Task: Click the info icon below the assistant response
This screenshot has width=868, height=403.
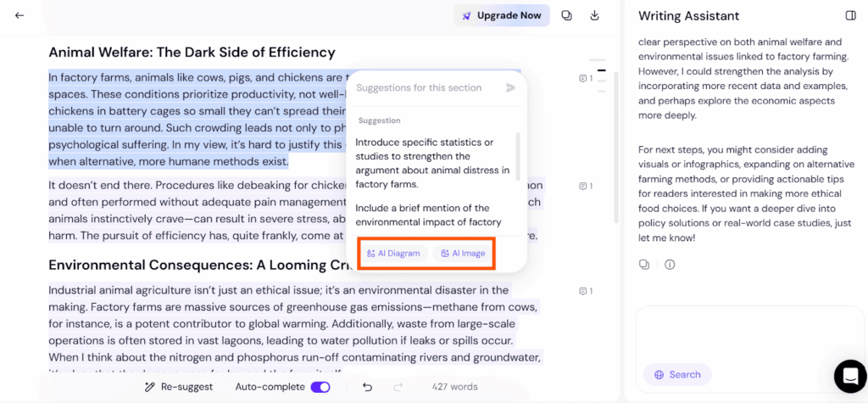Action: [670, 265]
